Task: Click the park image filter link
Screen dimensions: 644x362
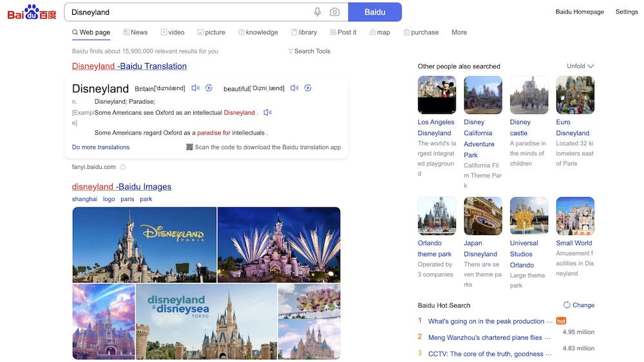Action: click(146, 199)
